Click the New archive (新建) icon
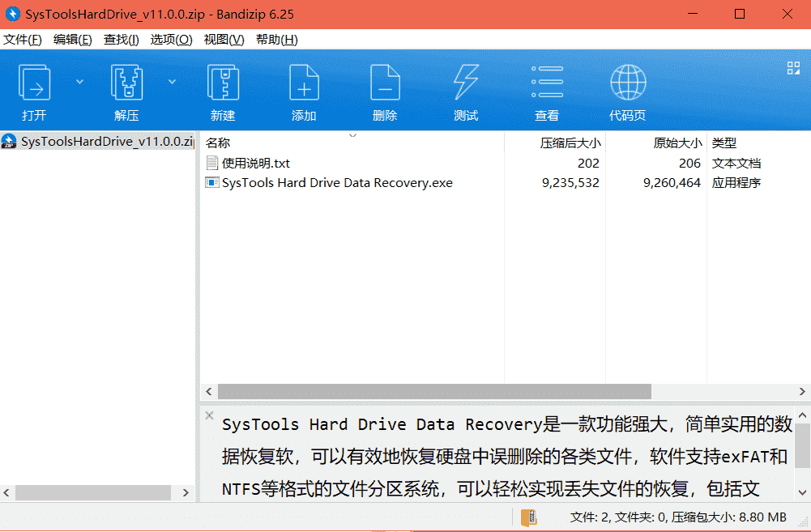Screen dimensions: 811x532 tap(223, 83)
